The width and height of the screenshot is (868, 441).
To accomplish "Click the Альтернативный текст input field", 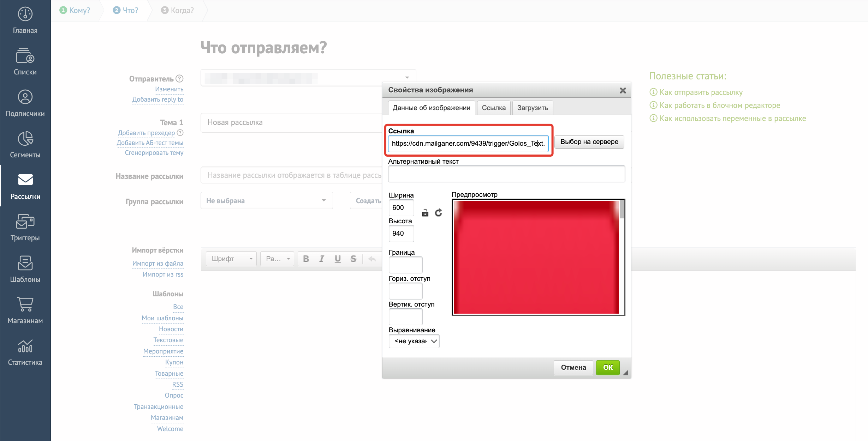I will pyautogui.click(x=506, y=174).
